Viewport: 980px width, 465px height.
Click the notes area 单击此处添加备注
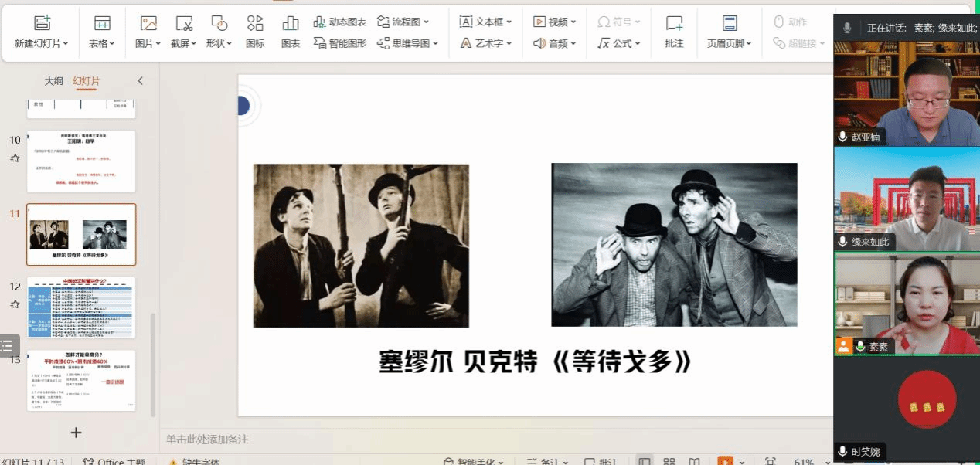pyautogui.click(x=207, y=439)
